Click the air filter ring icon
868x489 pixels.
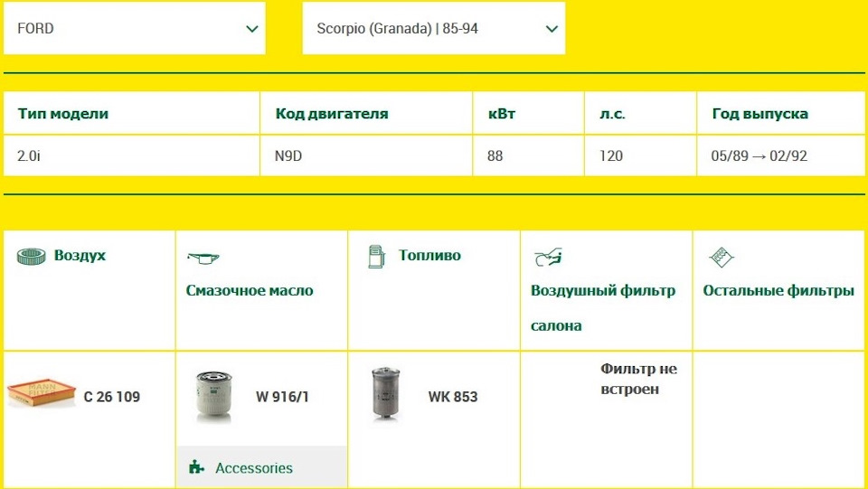coord(32,256)
